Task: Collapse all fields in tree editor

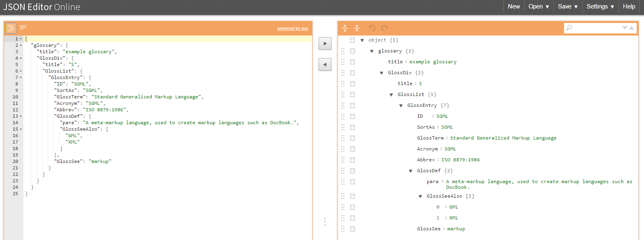Action: pyautogui.click(x=357, y=28)
